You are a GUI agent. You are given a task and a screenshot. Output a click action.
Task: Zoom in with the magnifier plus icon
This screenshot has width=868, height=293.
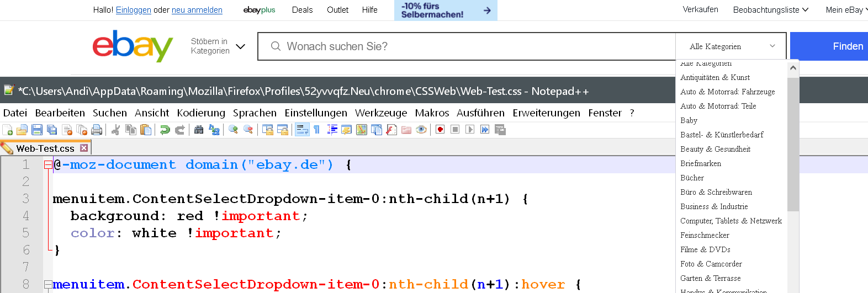(233, 130)
